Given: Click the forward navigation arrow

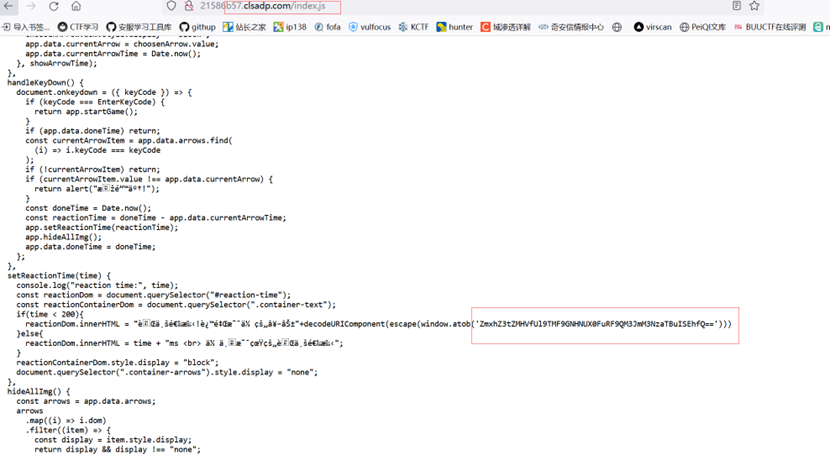Looking at the screenshot, I should pyautogui.click(x=31, y=6).
